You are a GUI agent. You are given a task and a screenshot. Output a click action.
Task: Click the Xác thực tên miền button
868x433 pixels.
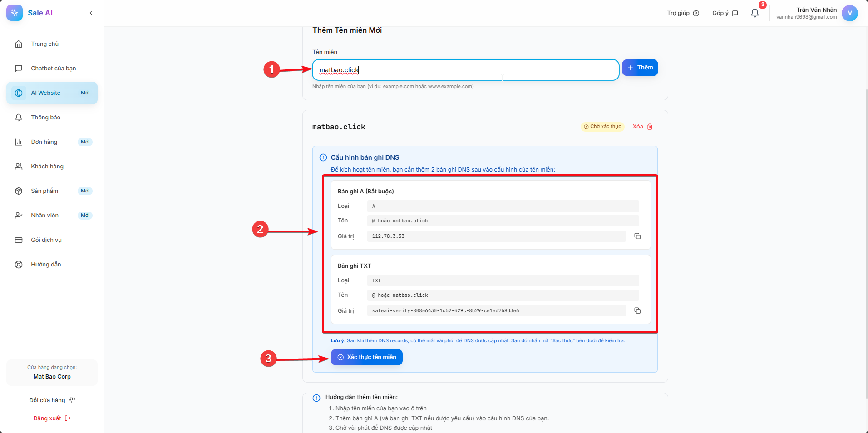tap(366, 357)
